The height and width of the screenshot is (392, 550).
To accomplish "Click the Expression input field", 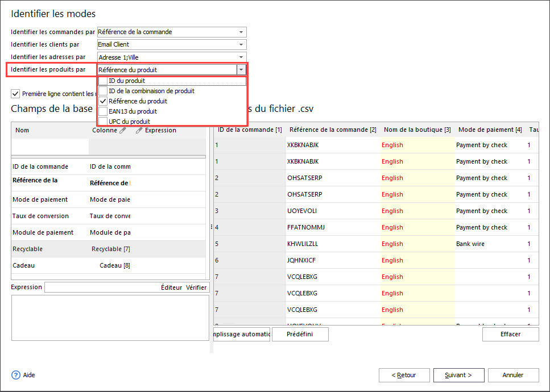I will coord(102,287).
